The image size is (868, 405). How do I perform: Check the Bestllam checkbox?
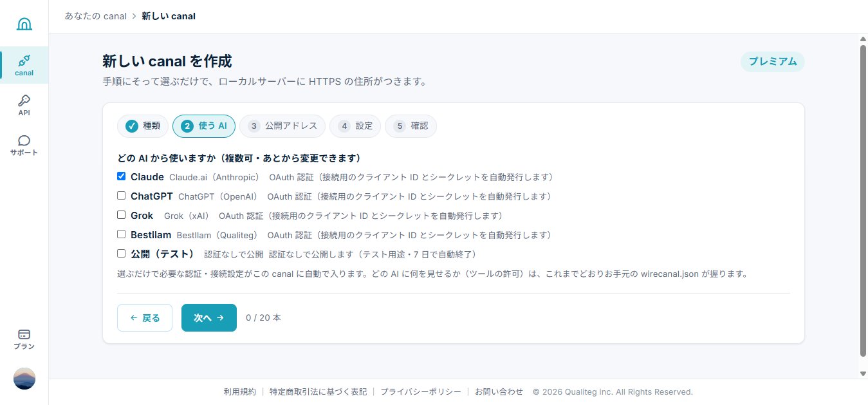[x=121, y=234]
